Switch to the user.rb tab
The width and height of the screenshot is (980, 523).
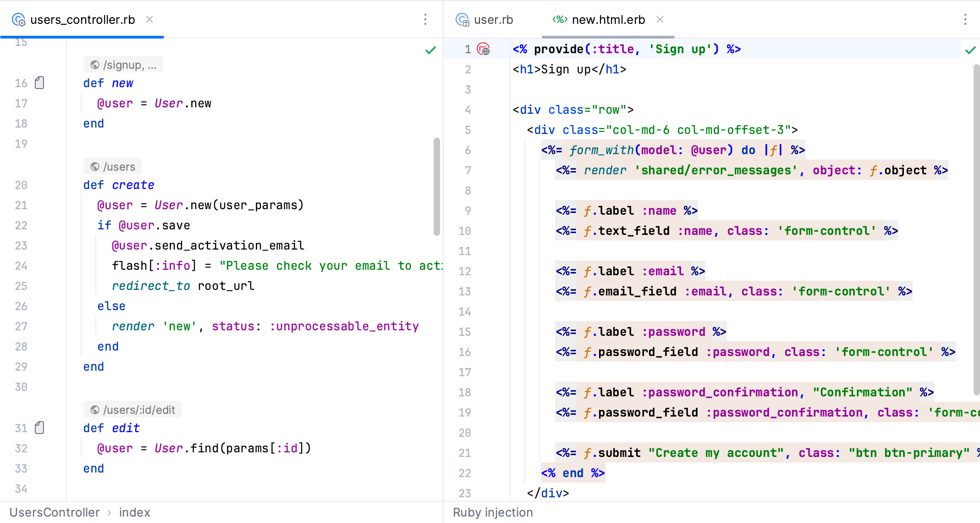[x=493, y=20]
